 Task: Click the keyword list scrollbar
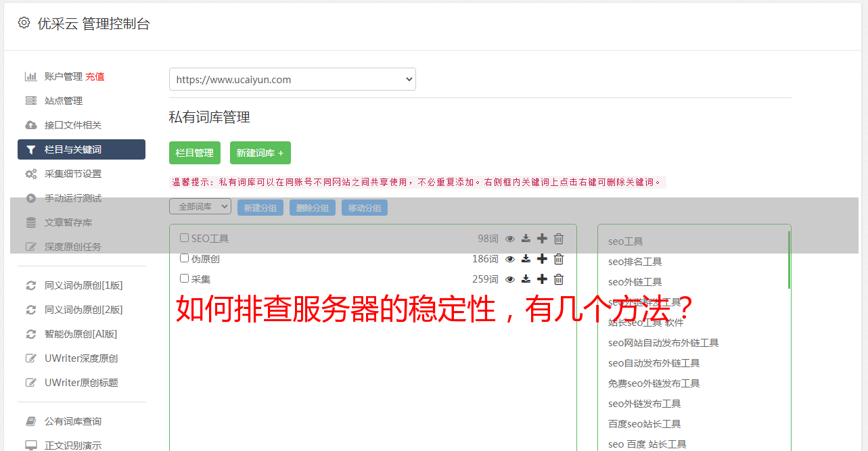click(789, 260)
